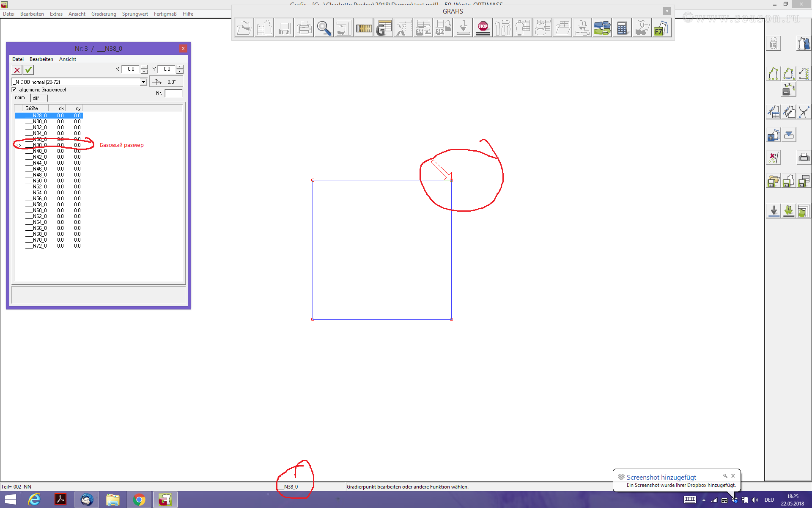Image resolution: width=812 pixels, height=508 pixels.
Task: Open Chrome from the taskbar
Action: [139, 500]
